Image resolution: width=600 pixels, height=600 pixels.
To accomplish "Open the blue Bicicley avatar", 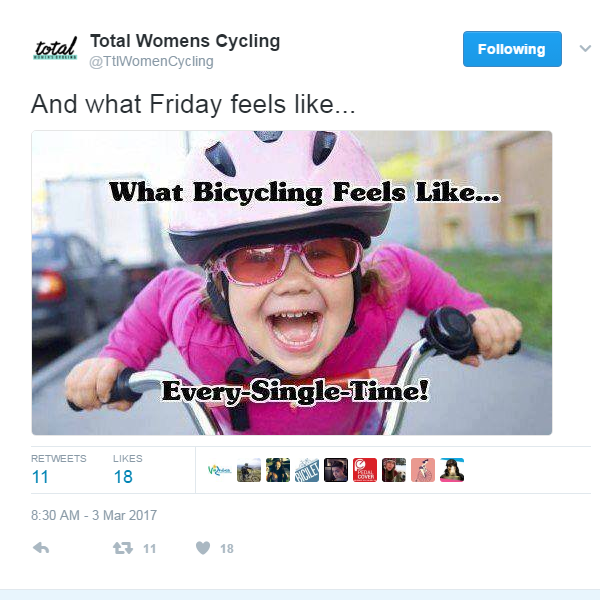I will [x=307, y=470].
